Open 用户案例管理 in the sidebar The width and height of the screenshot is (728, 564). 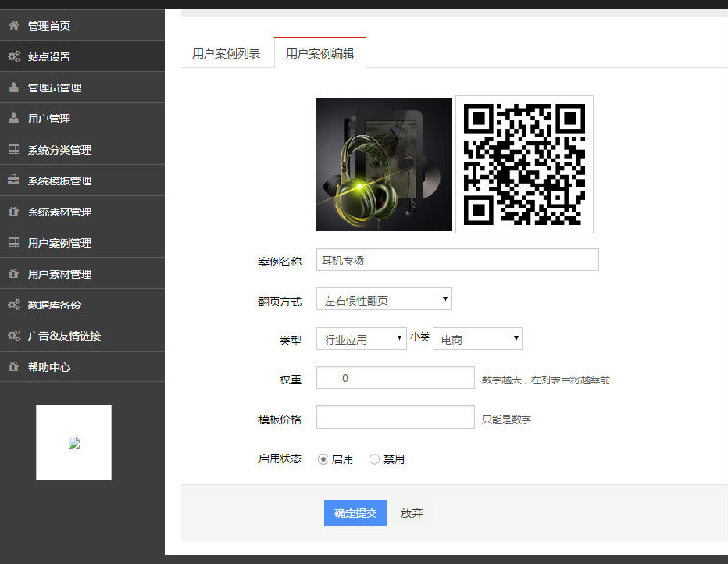tap(60, 243)
